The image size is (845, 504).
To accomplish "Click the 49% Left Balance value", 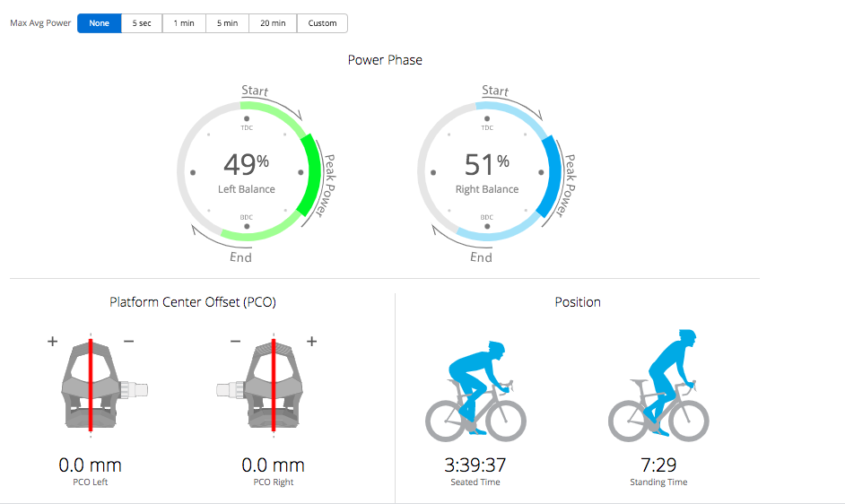I will 246,165.
